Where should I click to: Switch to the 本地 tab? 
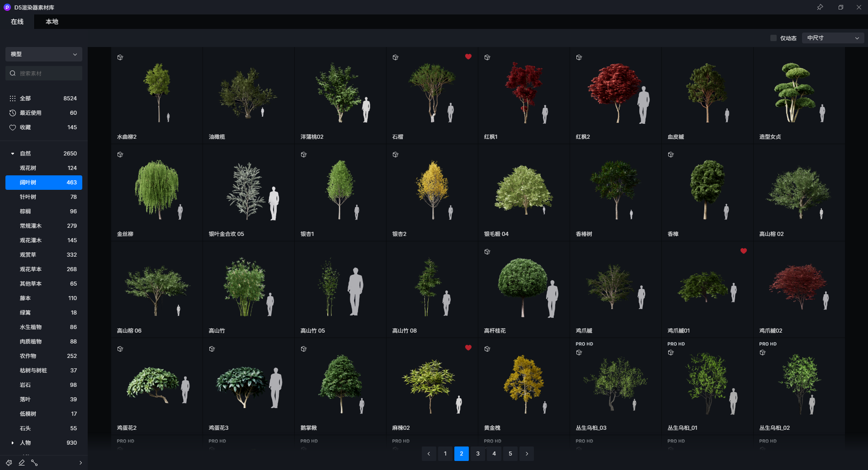52,22
